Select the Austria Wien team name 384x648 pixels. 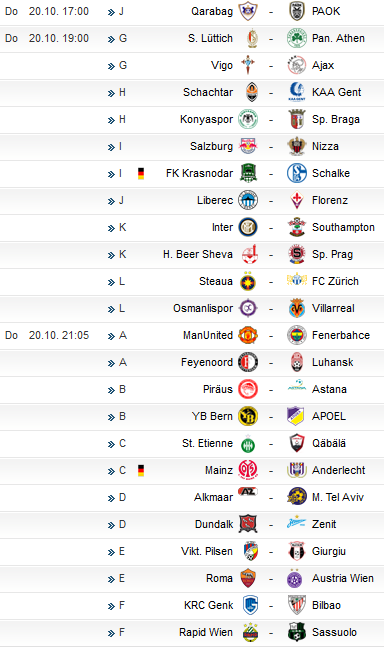tap(343, 578)
